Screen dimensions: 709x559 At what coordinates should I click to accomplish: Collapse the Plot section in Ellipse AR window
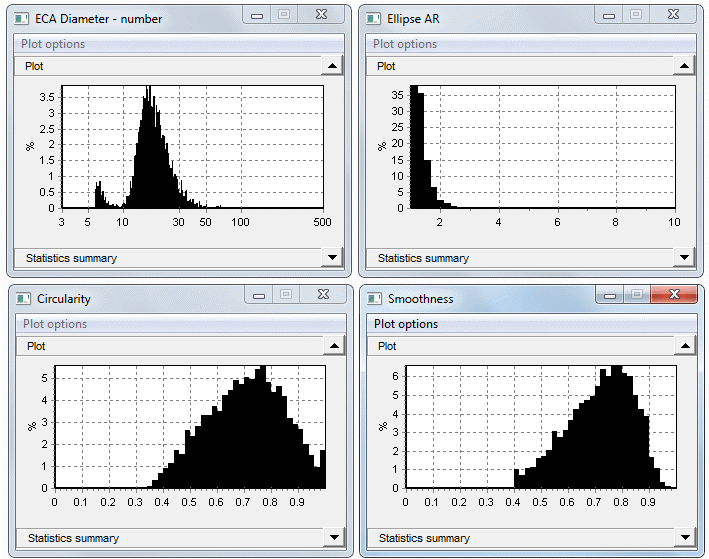tap(684, 66)
